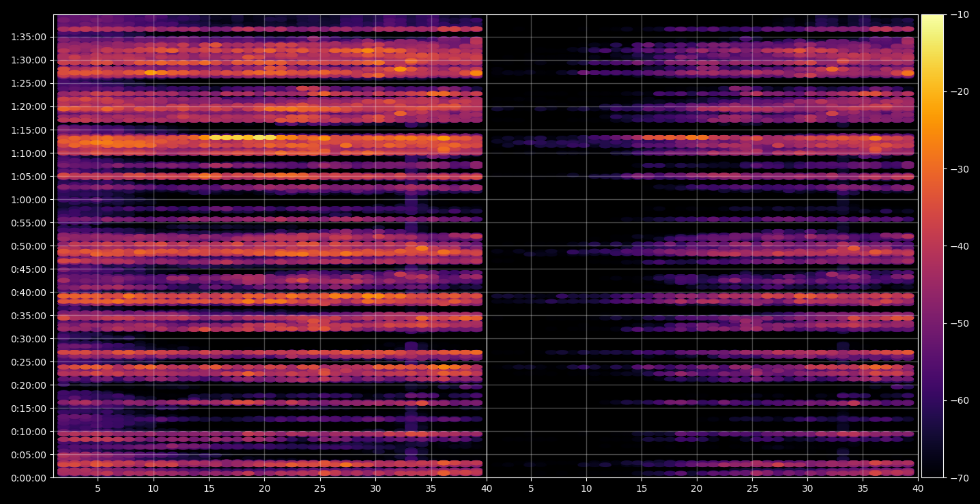Pick the −40 colorbar tick label
The width and height of the screenshot is (980, 504).
click(960, 246)
